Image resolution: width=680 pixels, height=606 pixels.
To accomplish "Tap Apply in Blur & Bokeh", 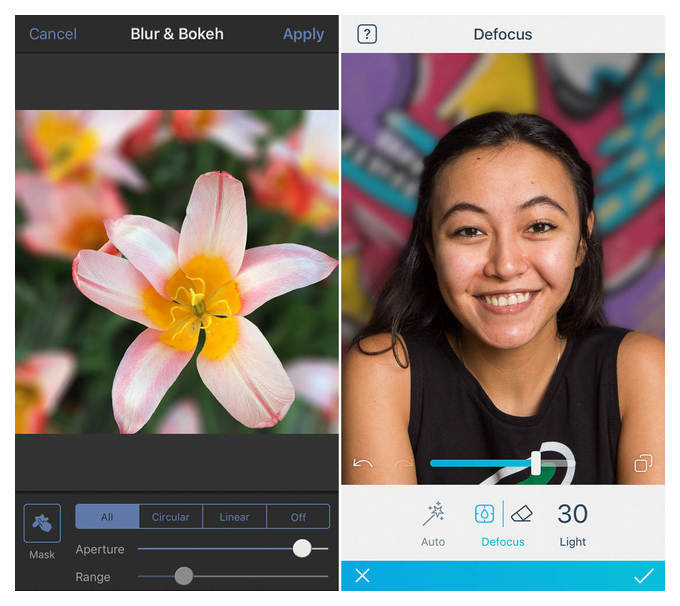I will coord(304,34).
